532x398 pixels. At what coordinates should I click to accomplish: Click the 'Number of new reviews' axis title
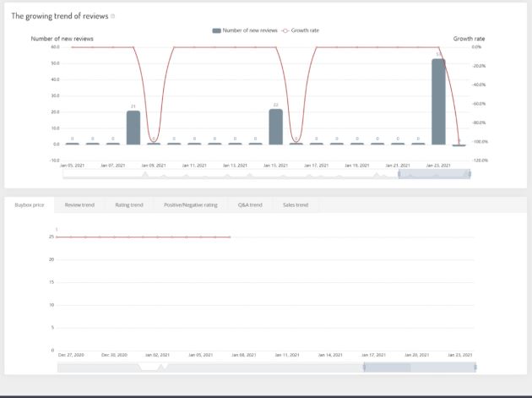point(62,39)
